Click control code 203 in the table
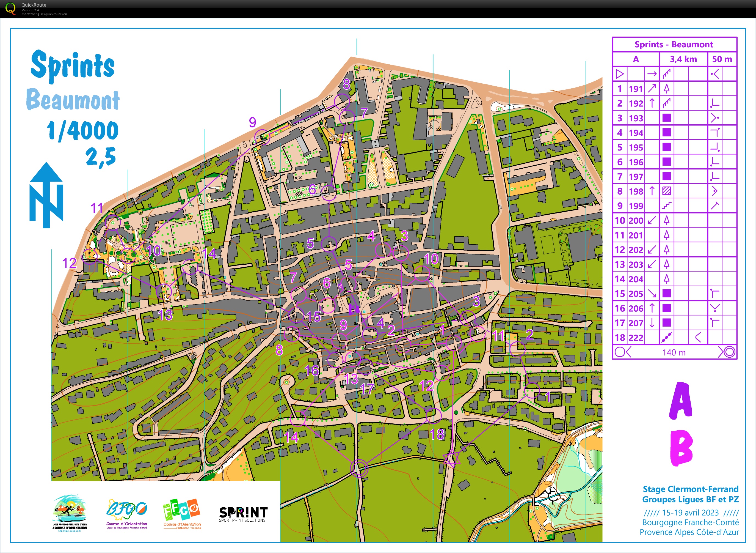 636,264
